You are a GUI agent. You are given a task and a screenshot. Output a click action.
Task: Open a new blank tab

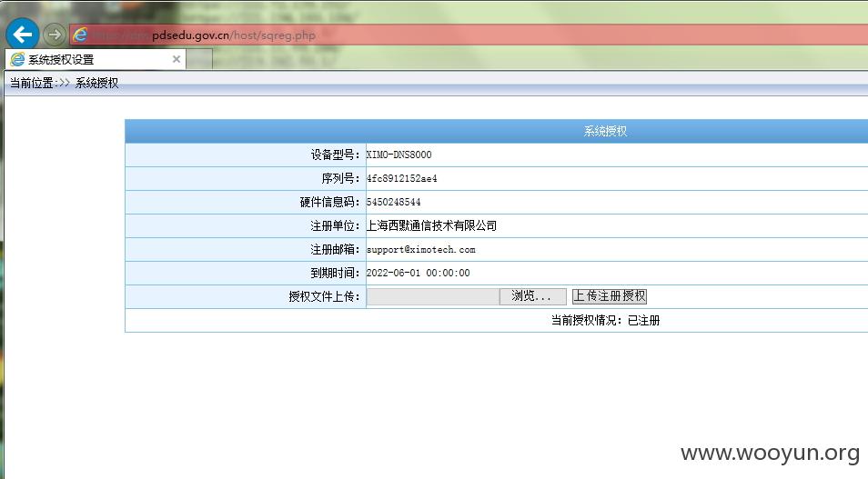(199, 59)
